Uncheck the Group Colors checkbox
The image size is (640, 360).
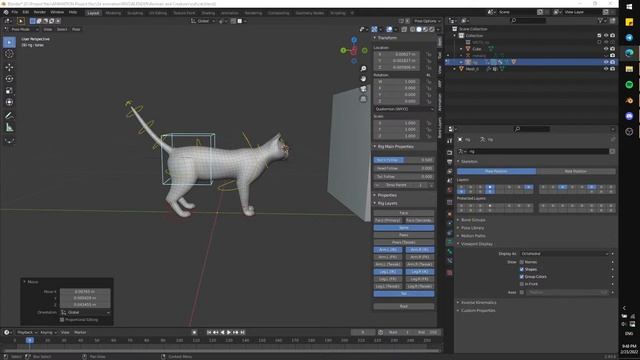coord(522,277)
